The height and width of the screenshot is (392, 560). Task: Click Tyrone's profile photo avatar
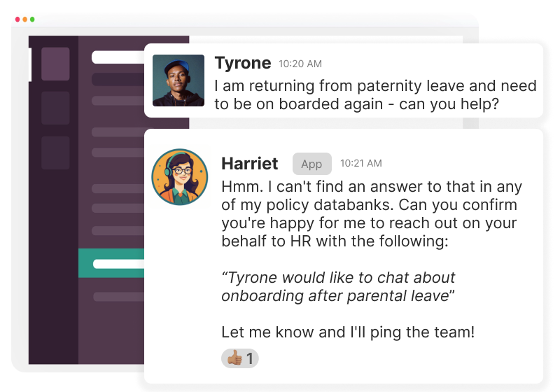(x=178, y=80)
